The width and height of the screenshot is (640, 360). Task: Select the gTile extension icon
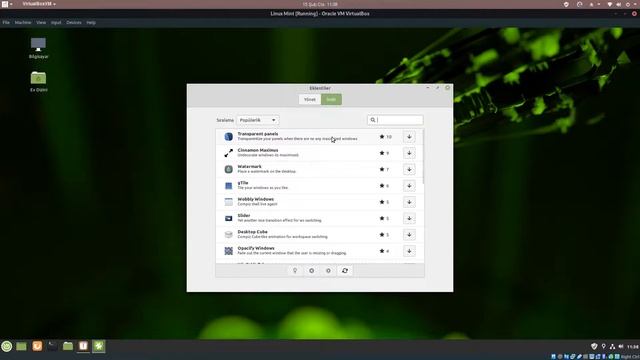(229, 186)
